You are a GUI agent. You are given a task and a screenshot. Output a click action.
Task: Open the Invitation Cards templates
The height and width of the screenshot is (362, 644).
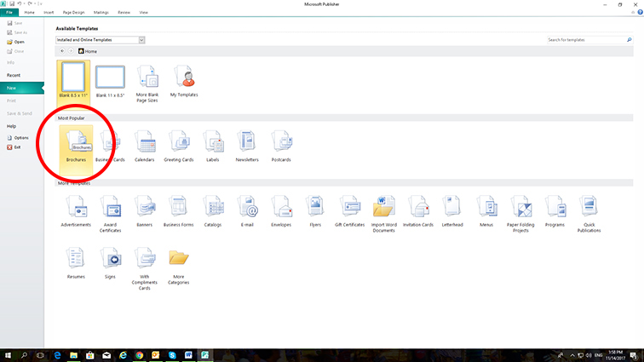click(418, 210)
